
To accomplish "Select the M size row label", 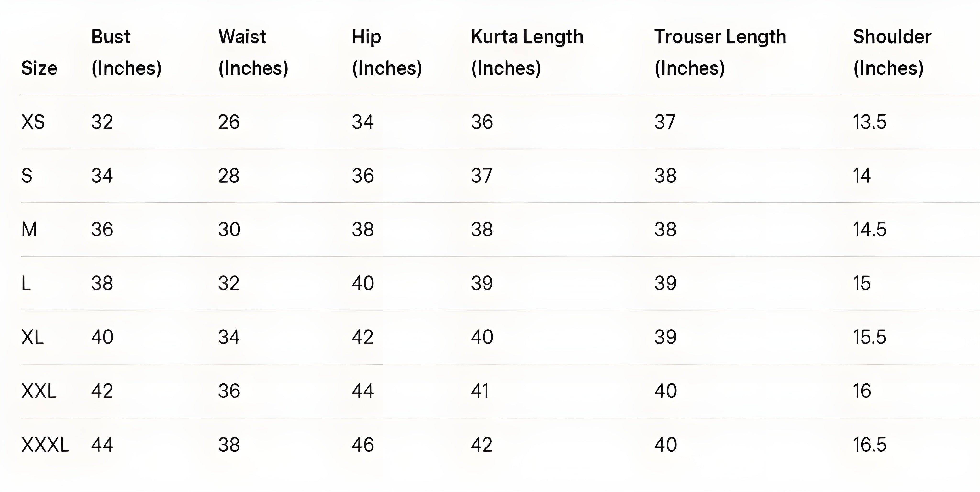I will (29, 229).
